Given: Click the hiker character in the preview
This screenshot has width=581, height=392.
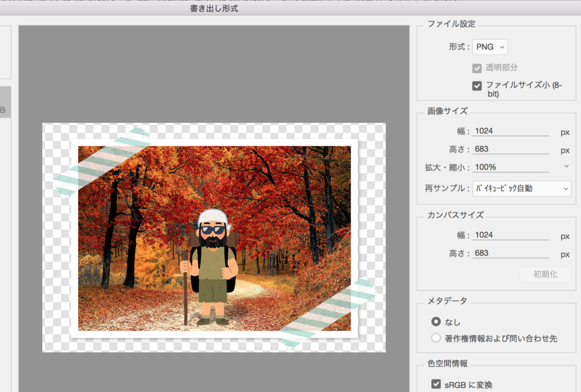Looking at the screenshot, I should point(213,267).
